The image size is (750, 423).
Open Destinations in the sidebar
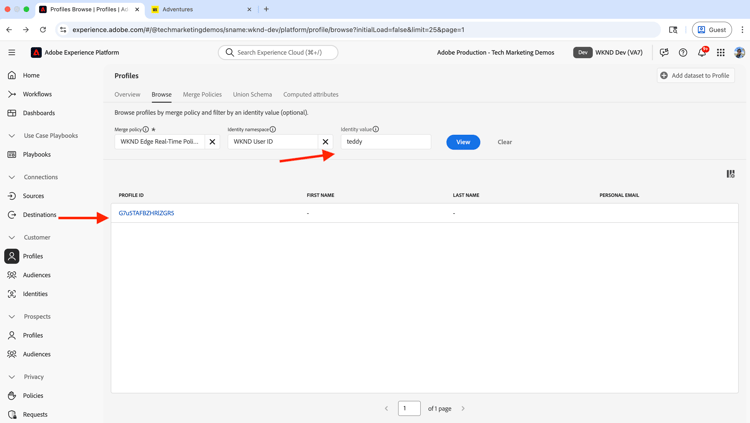click(39, 215)
